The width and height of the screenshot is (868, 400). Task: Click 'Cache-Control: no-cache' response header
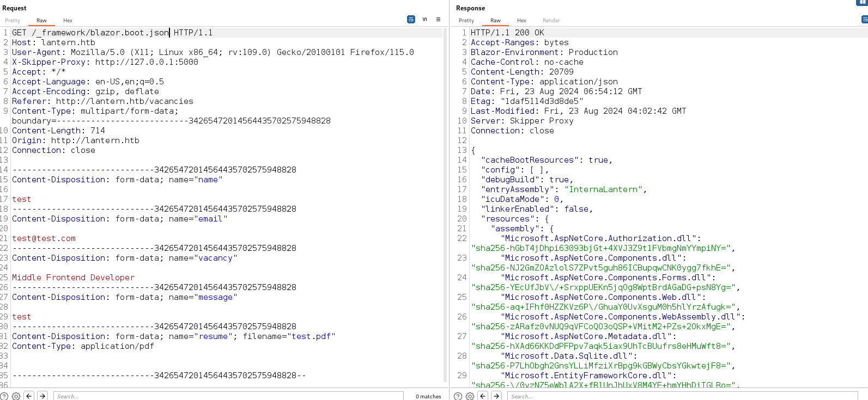(527, 62)
